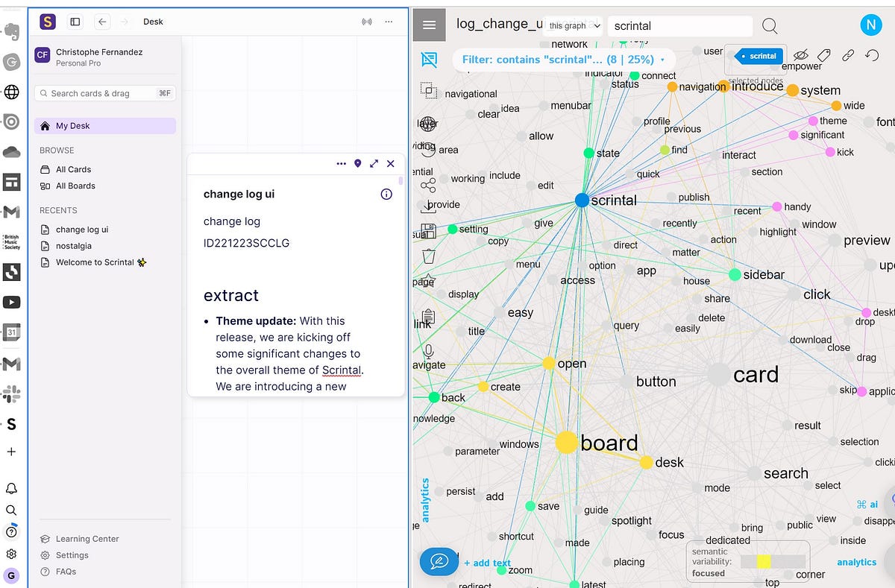Click the card scrollbar thumb
Screen dimensions: 895x588
tap(401, 180)
